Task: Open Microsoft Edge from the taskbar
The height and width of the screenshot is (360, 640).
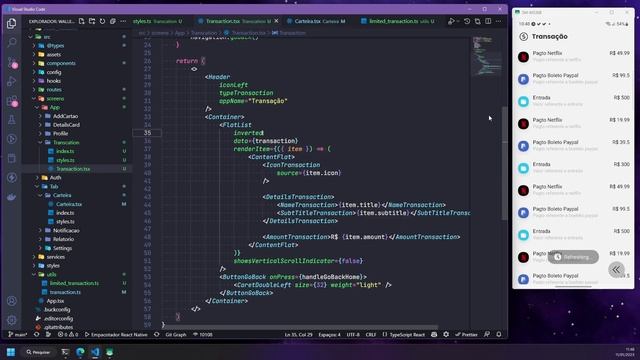Action: click(x=80, y=352)
